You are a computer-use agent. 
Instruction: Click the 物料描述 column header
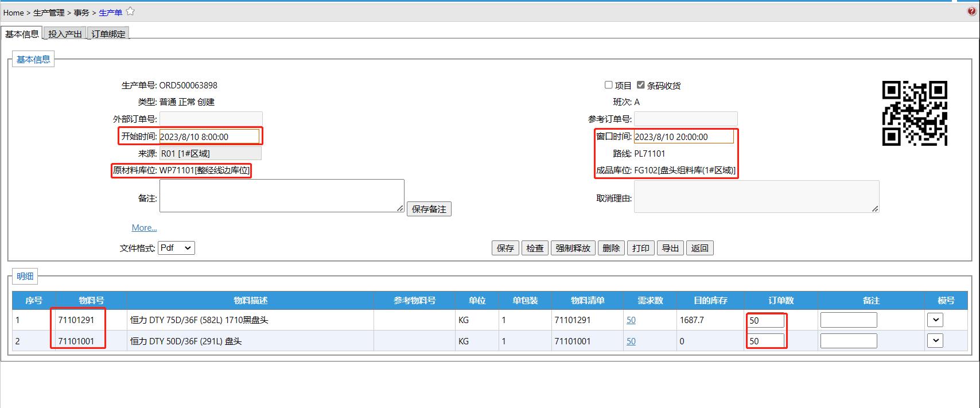(x=250, y=300)
